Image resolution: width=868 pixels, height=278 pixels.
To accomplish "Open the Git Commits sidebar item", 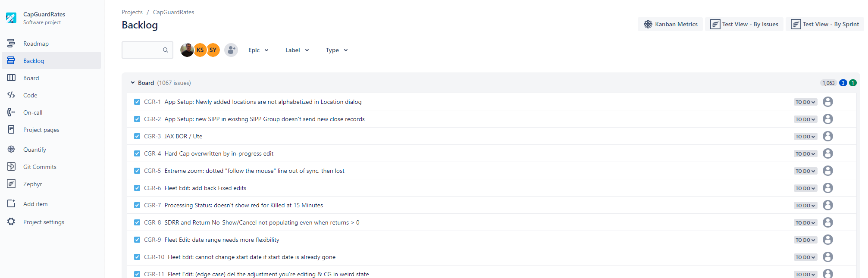I will point(51,166).
